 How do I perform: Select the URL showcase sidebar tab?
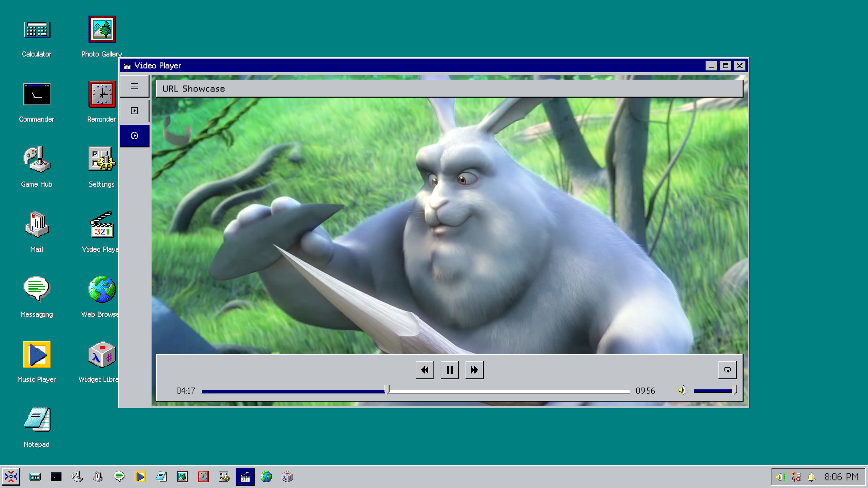[134, 136]
